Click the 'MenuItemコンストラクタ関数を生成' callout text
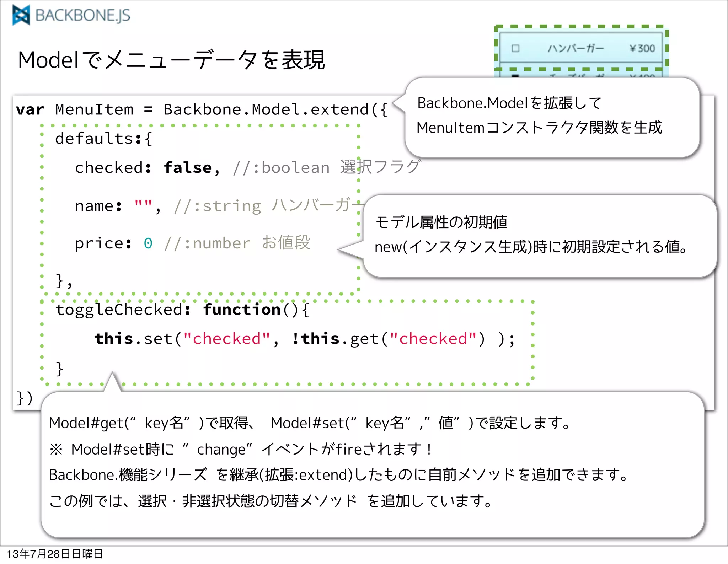Screen dimensions: 728x564 click(x=539, y=128)
